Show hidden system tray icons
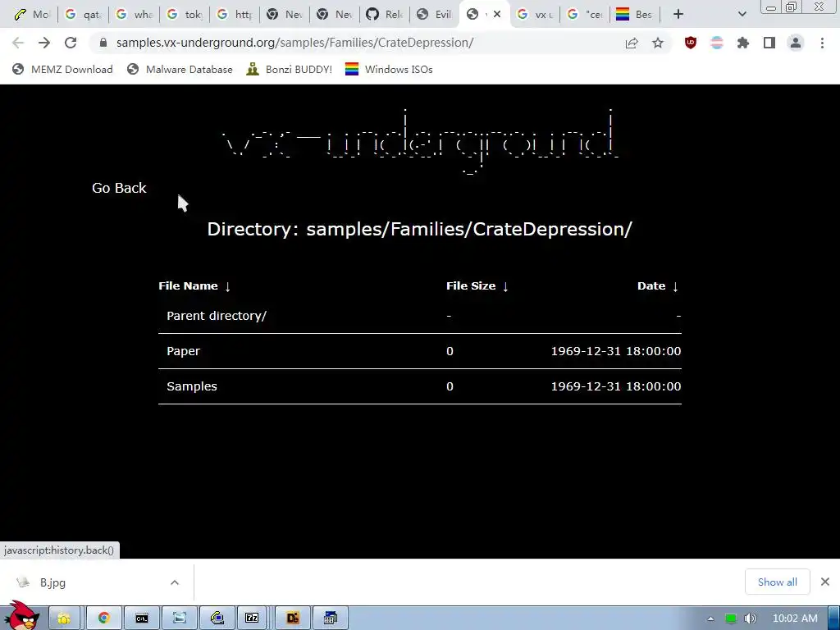840x630 pixels. [711, 619]
